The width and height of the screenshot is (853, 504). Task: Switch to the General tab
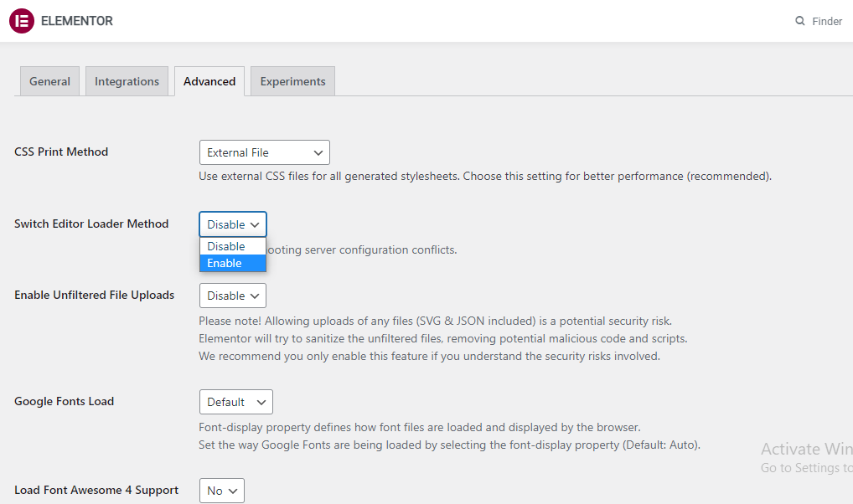click(49, 81)
